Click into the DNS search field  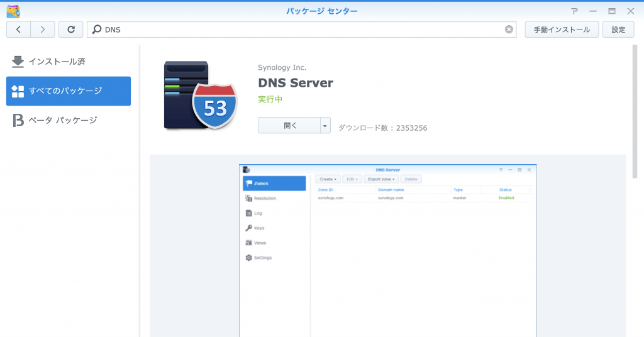pos(302,30)
